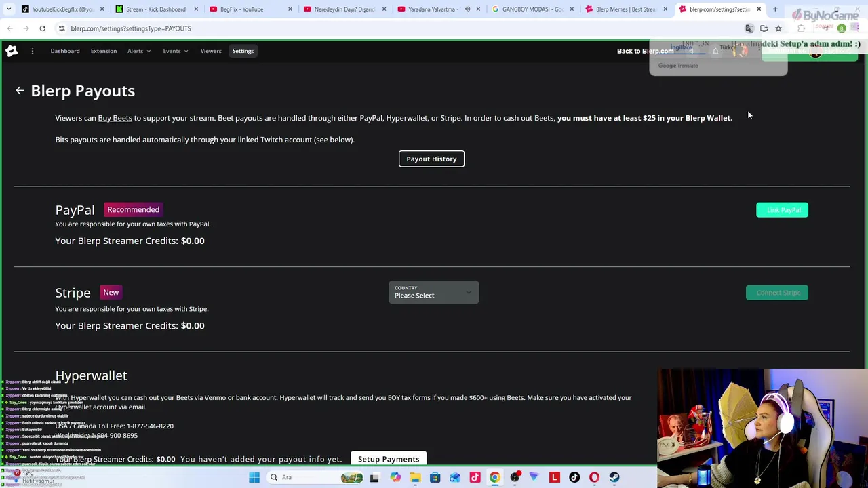868x488 pixels.
Task: Click the Blerp logo icon
Action: coord(12,51)
